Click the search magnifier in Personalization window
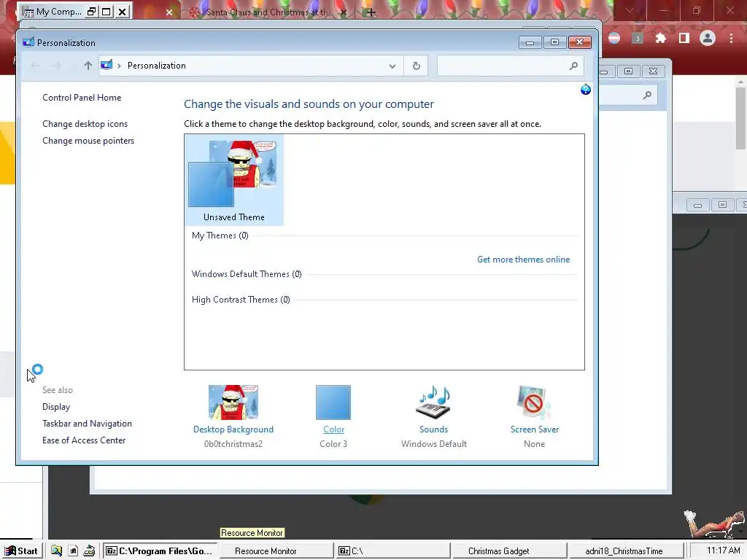The image size is (747, 560). (573, 66)
